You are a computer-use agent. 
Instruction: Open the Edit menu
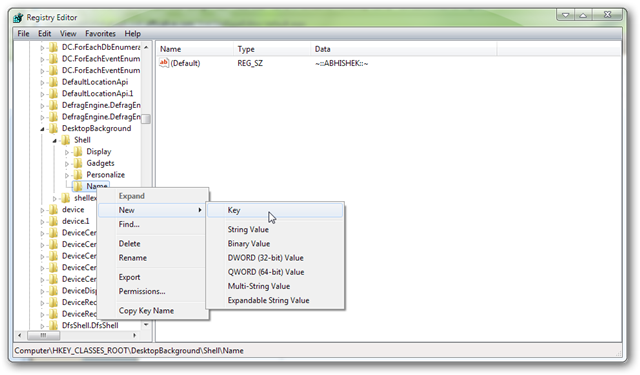pyautogui.click(x=44, y=33)
